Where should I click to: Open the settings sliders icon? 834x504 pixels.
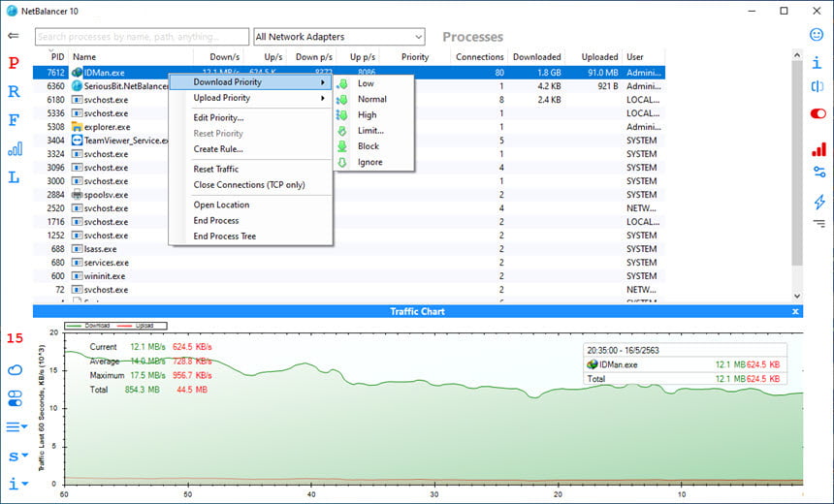(819, 172)
